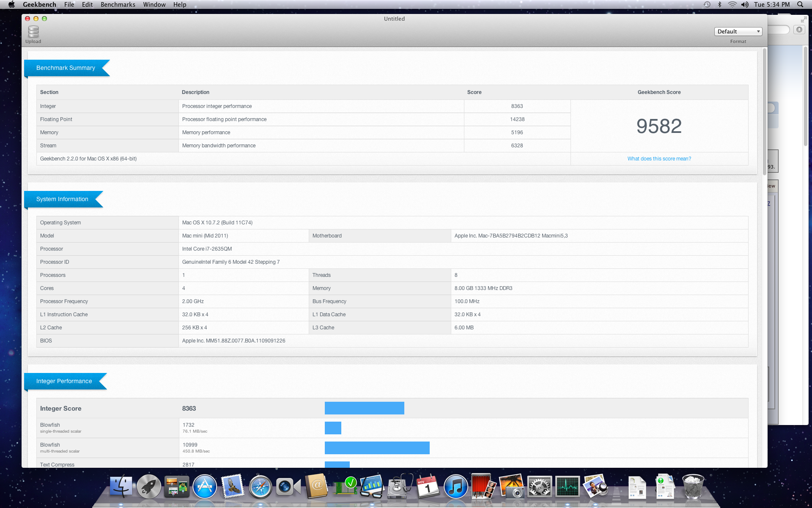Click the '8.00 GB 1333 MHz DDR3' value
Screen dimensions: 812x508
483,288
